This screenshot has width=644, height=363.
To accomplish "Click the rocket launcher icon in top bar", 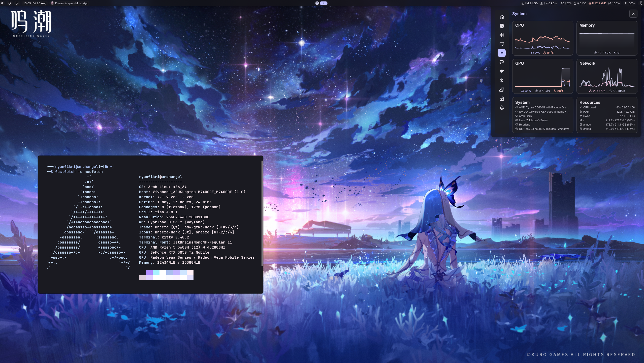I will pyautogui.click(x=2, y=3).
